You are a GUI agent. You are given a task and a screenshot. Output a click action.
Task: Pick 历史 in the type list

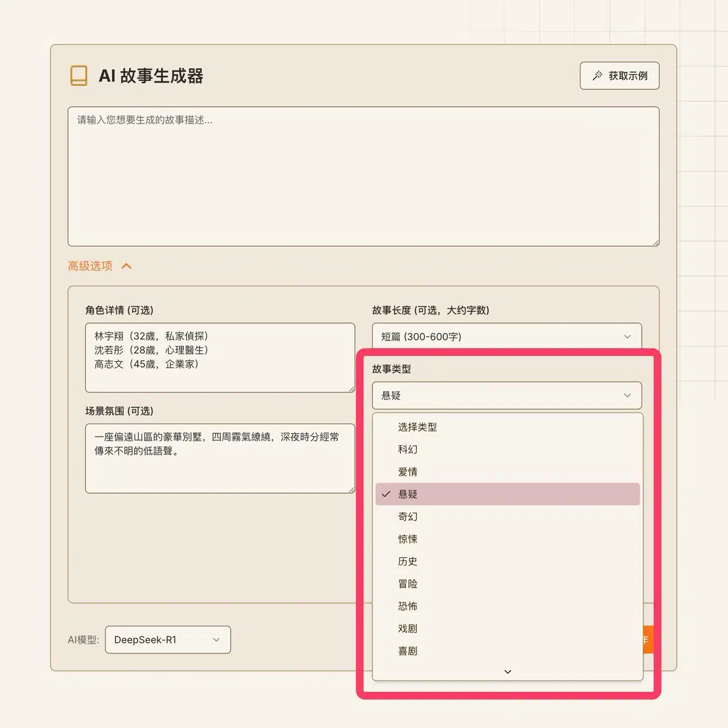coord(408,561)
